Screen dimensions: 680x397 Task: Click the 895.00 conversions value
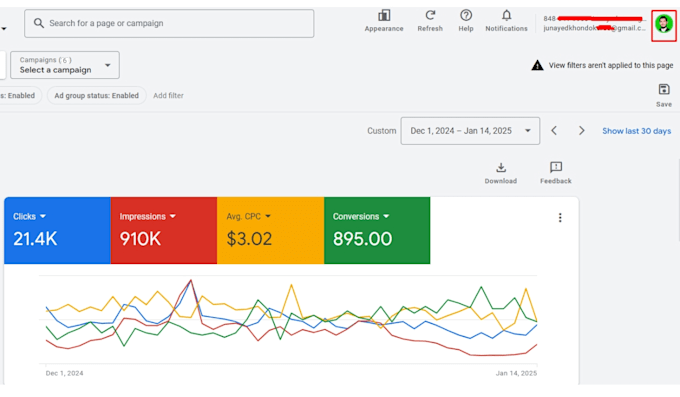point(363,239)
